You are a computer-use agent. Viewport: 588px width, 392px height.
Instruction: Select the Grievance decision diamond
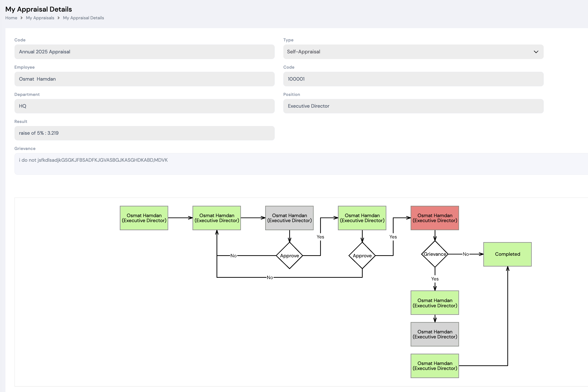(435, 254)
